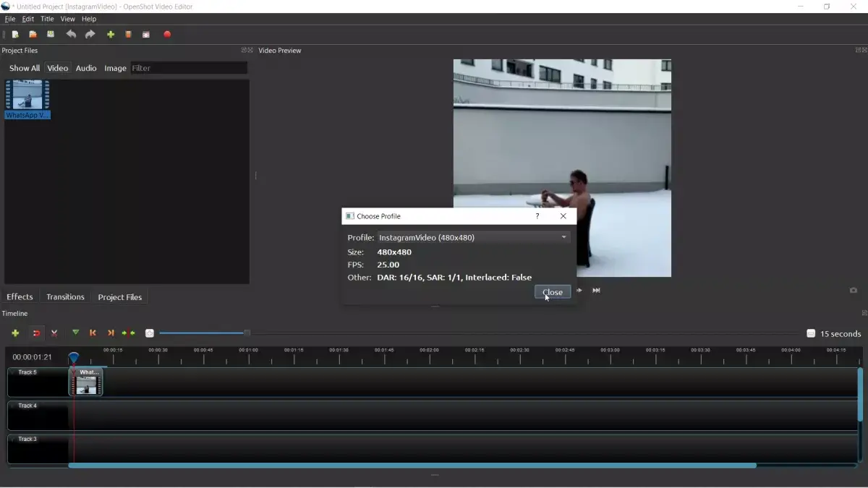Screen dimensions: 868x488
Task: Expand the Track 4 header menu arrow
Action: point(13,406)
